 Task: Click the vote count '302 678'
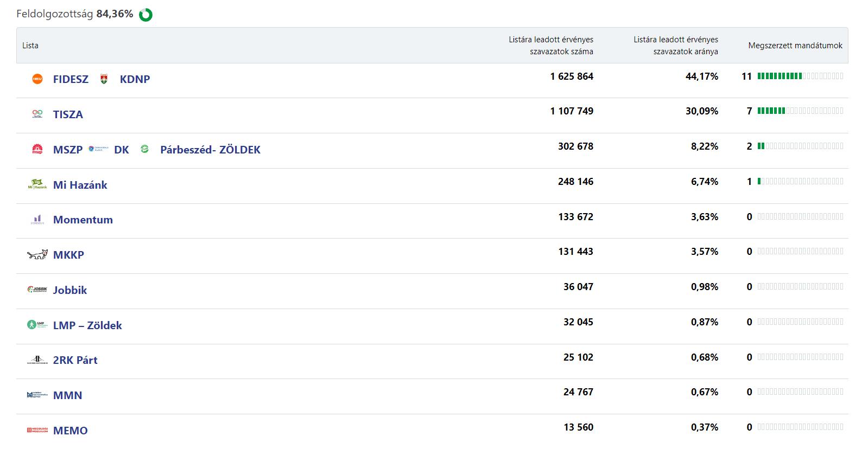(x=576, y=146)
